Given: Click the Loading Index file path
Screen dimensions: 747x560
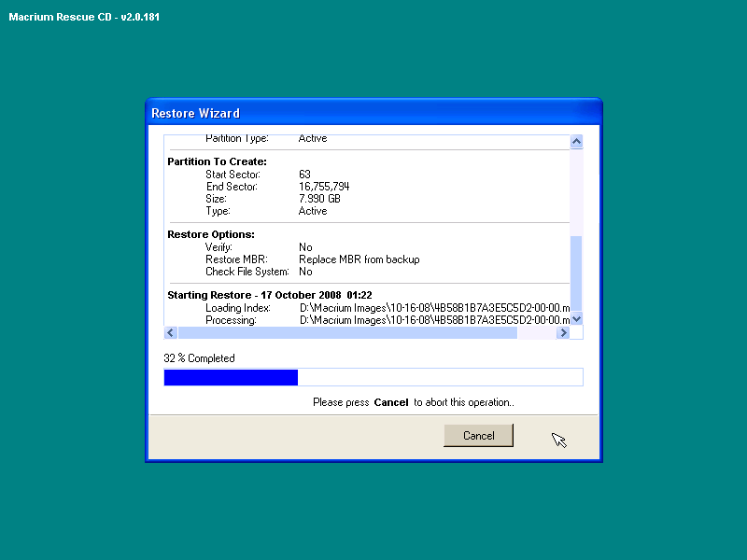Looking at the screenshot, I should pyautogui.click(x=434, y=308).
